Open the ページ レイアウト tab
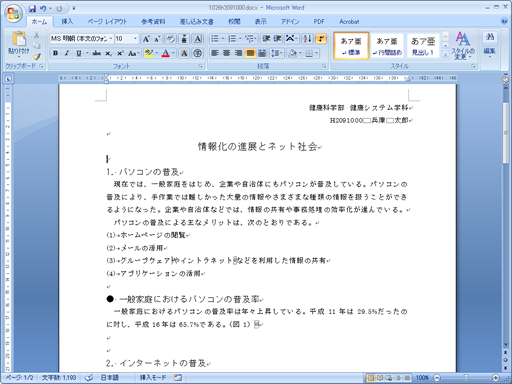 pos(107,22)
